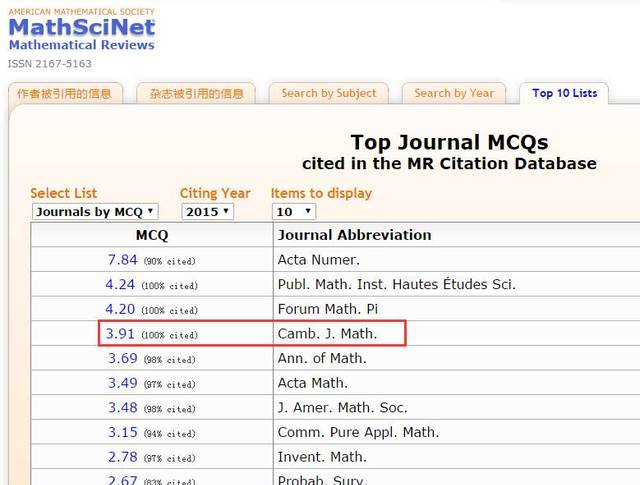Click MCQ value 3.15 link

click(x=122, y=432)
